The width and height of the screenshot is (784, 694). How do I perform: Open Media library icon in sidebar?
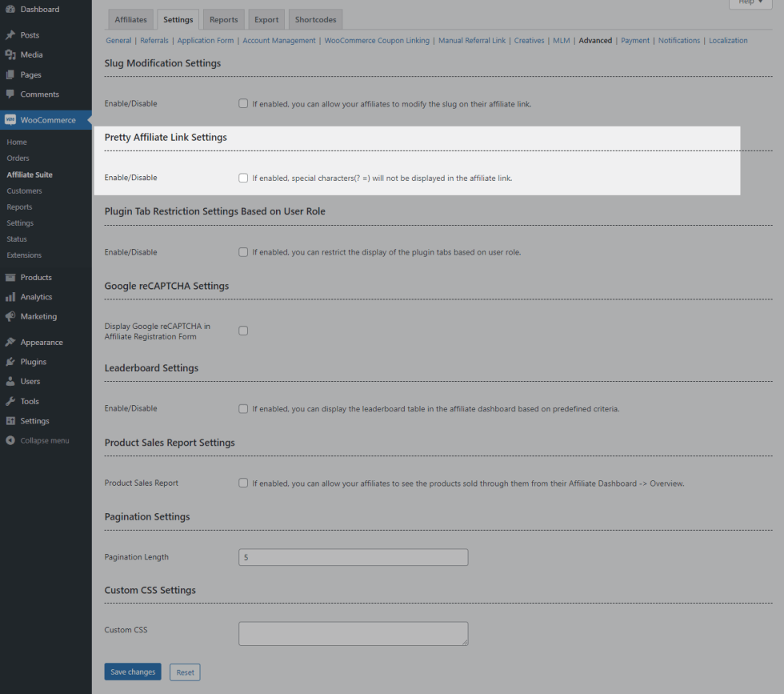coord(10,55)
